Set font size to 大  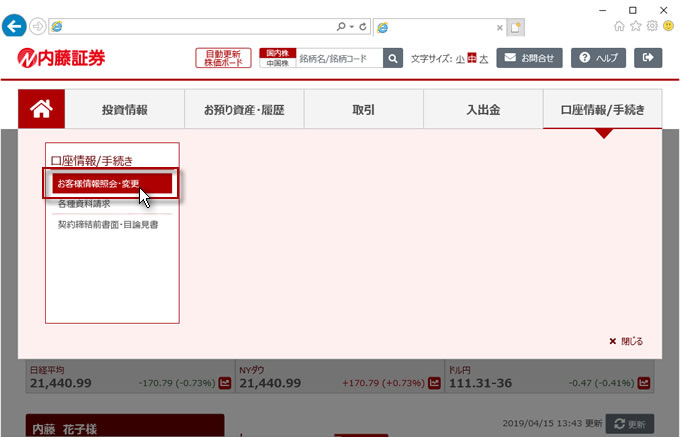click(484, 59)
